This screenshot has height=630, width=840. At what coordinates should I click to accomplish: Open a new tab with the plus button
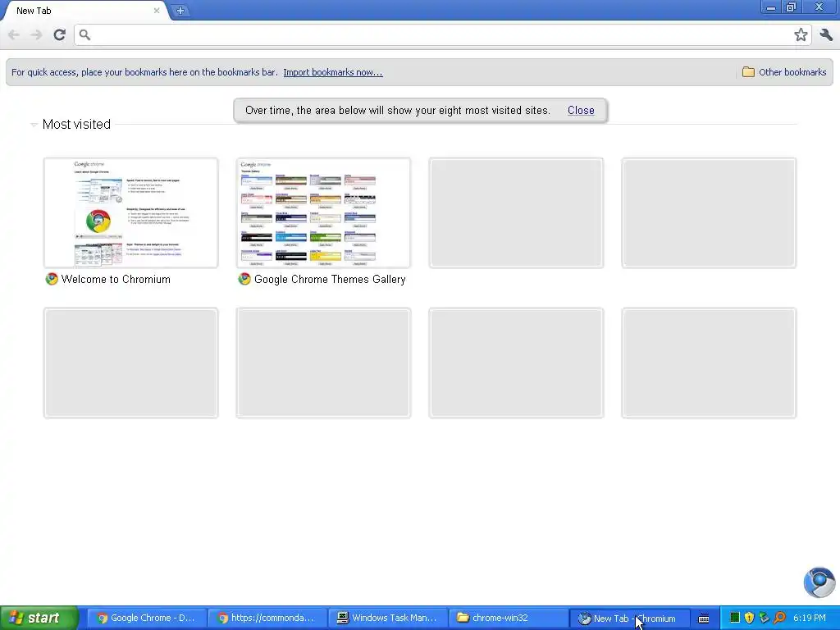180,10
